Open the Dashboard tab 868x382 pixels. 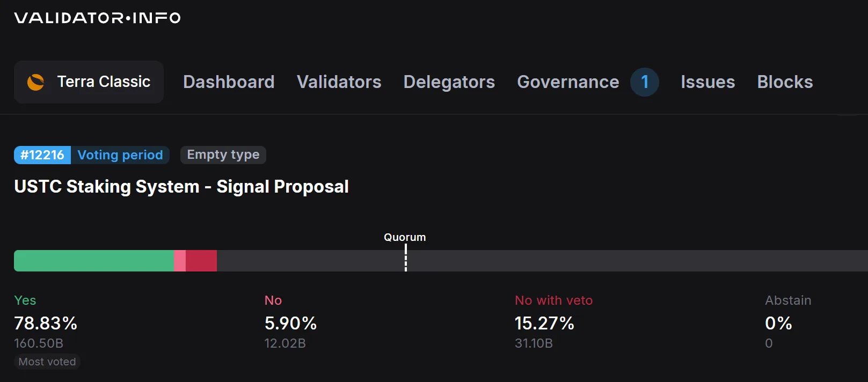pyautogui.click(x=229, y=82)
